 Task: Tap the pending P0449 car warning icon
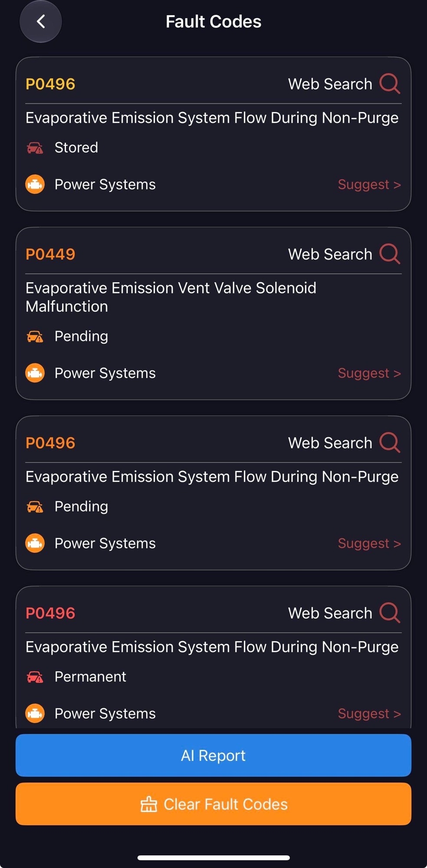pyautogui.click(x=35, y=337)
